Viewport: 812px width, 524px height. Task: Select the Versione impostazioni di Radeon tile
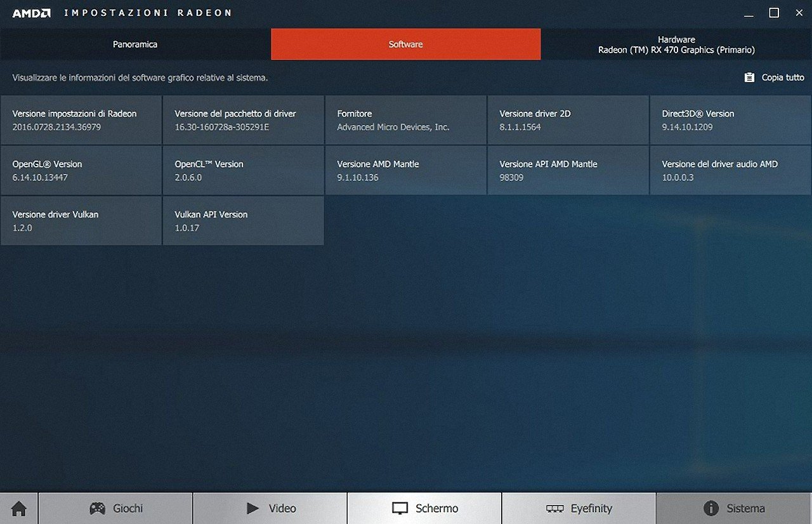pos(81,120)
